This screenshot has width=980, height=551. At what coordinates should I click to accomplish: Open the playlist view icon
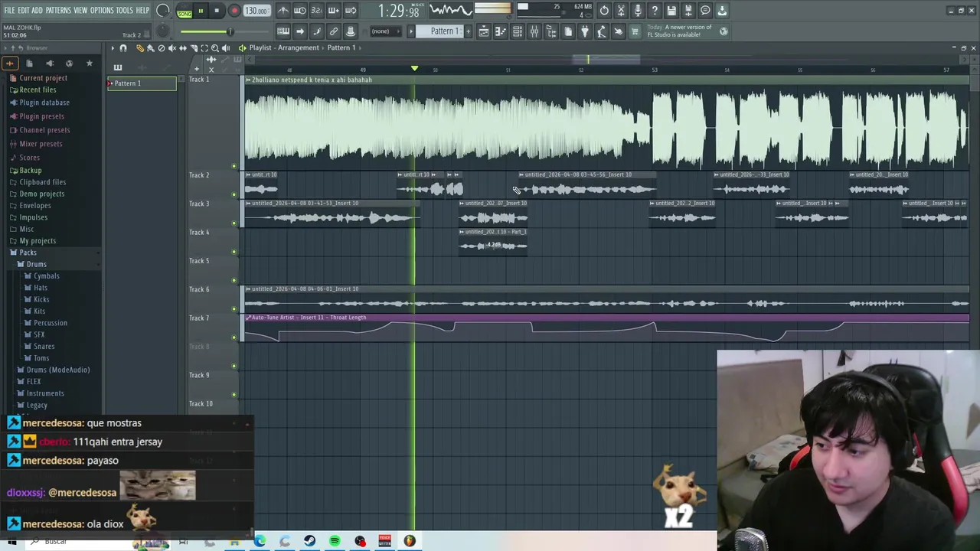point(484,31)
